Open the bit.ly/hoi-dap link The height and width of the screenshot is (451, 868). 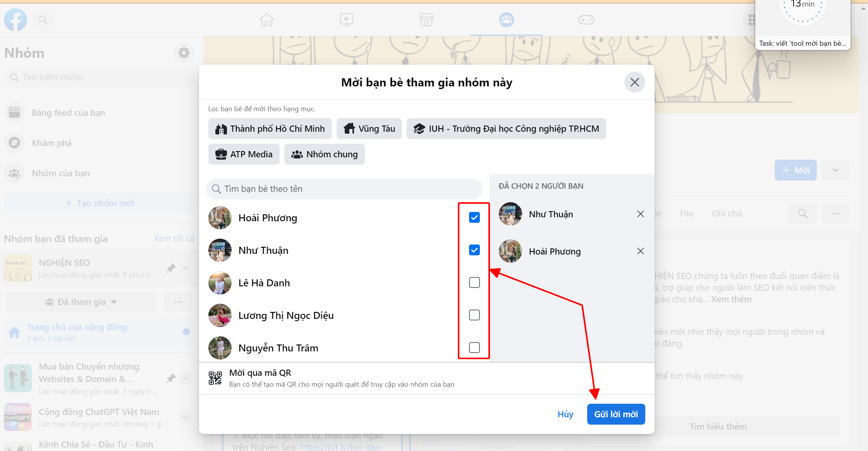(x=342, y=447)
